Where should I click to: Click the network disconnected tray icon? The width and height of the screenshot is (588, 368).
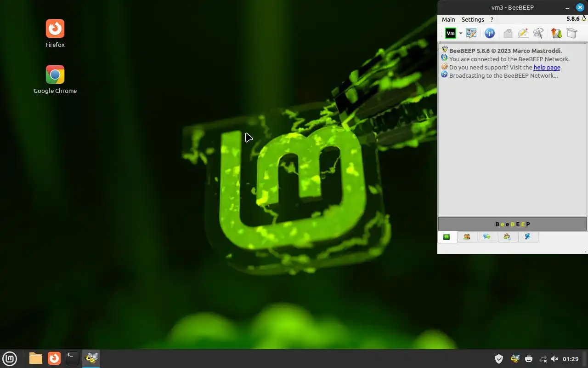[x=543, y=359]
